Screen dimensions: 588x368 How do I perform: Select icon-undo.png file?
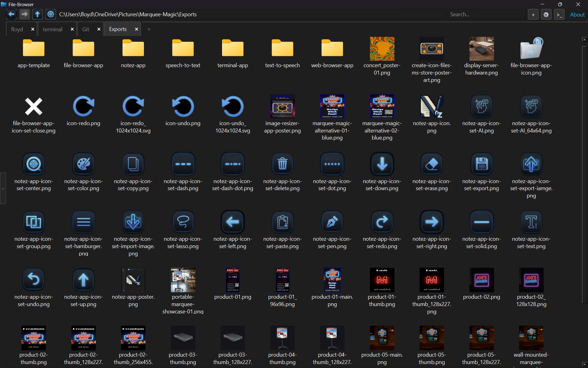[x=183, y=111]
